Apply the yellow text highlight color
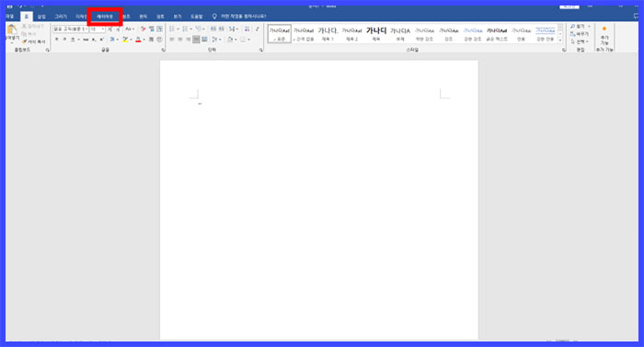 pos(125,40)
